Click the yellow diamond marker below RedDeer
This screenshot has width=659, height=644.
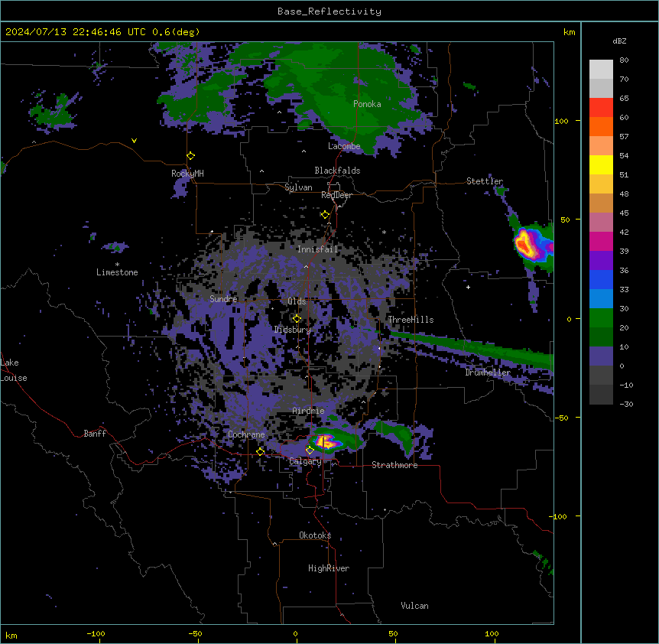326,215
